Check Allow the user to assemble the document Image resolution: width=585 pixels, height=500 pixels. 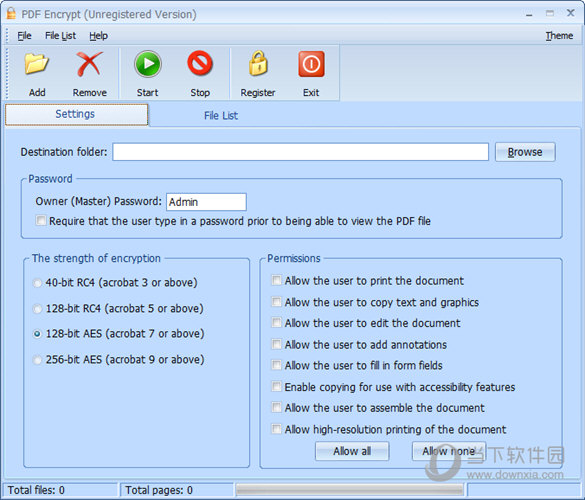(276, 407)
